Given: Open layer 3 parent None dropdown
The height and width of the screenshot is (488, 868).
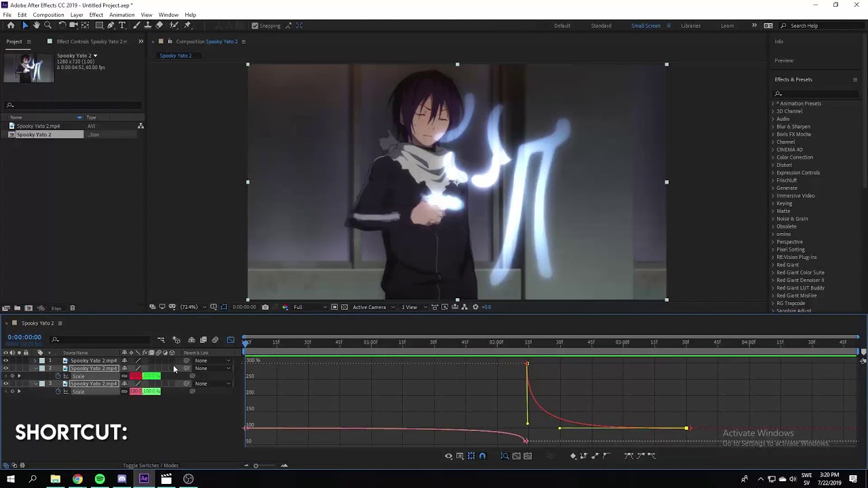Looking at the screenshot, I should tap(212, 384).
